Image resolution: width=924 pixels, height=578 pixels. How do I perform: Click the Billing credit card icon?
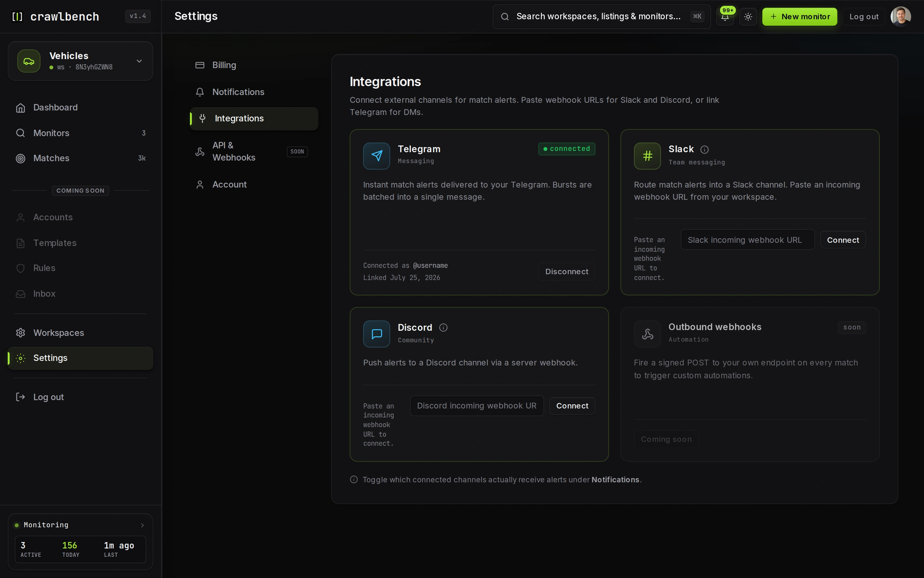(x=200, y=65)
